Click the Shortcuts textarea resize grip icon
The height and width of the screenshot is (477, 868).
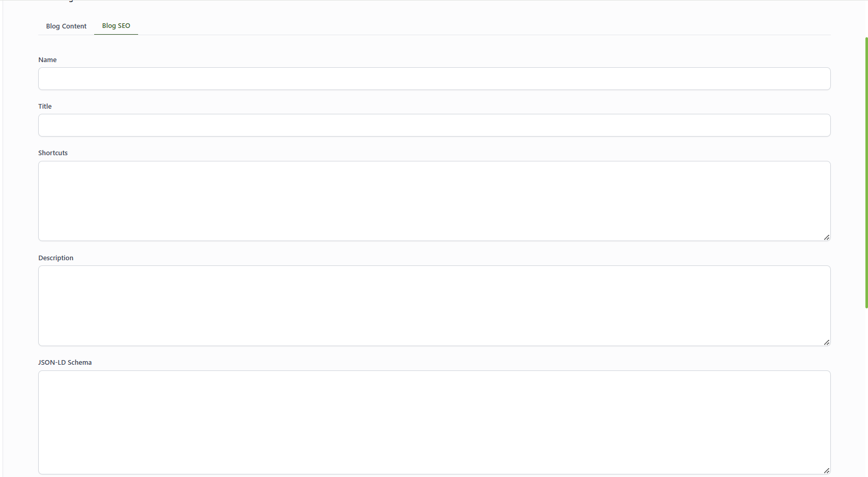click(827, 237)
